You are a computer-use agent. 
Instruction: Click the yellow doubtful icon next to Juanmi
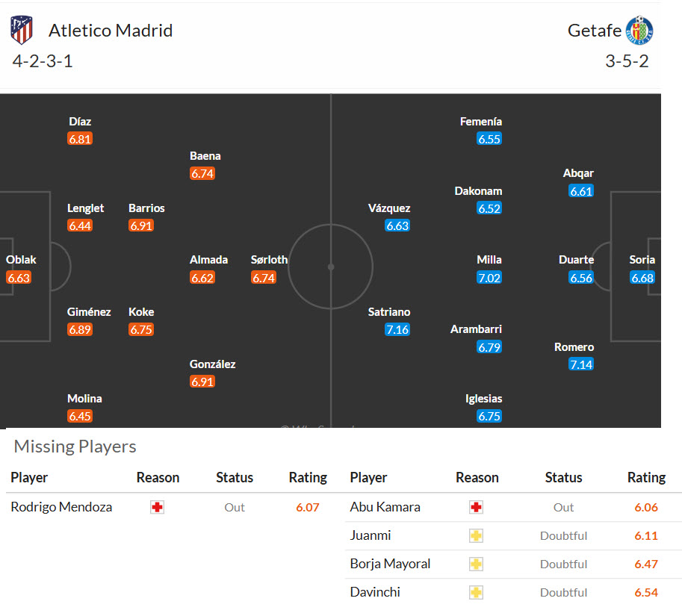click(x=477, y=535)
